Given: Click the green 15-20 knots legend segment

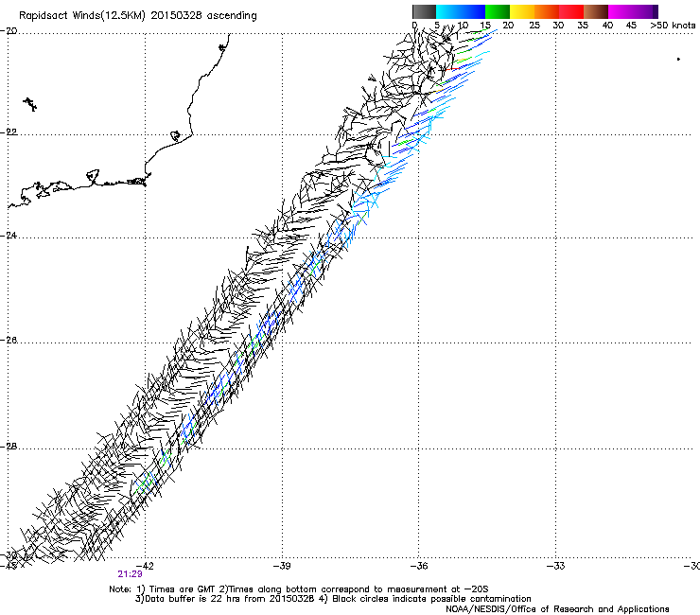Looking at the screenshot, I should pyautogui.click(x=498, y=11).
